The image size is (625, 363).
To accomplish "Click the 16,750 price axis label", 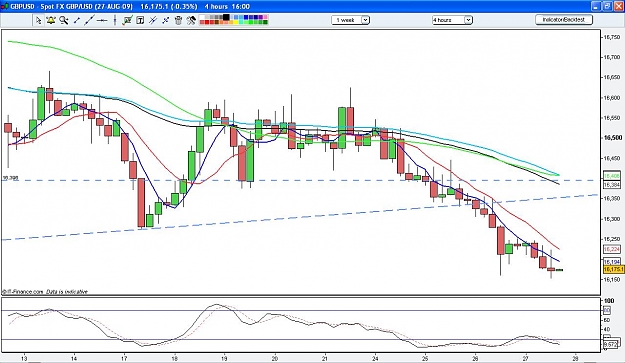I will pos(612,37).
